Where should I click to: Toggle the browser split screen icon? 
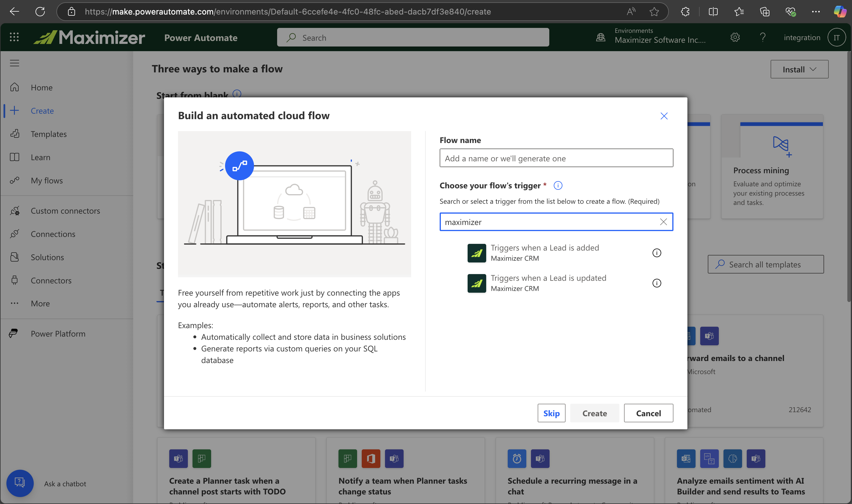(713, 12)
